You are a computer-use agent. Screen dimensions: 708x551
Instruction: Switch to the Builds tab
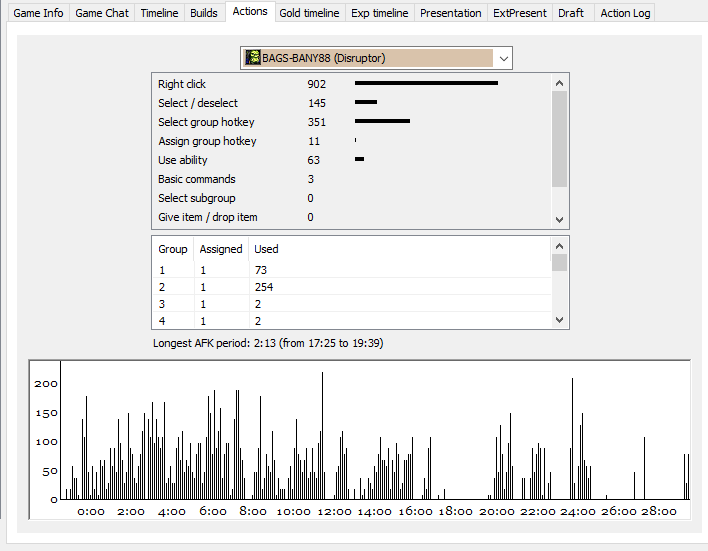(x=204, y=13)
